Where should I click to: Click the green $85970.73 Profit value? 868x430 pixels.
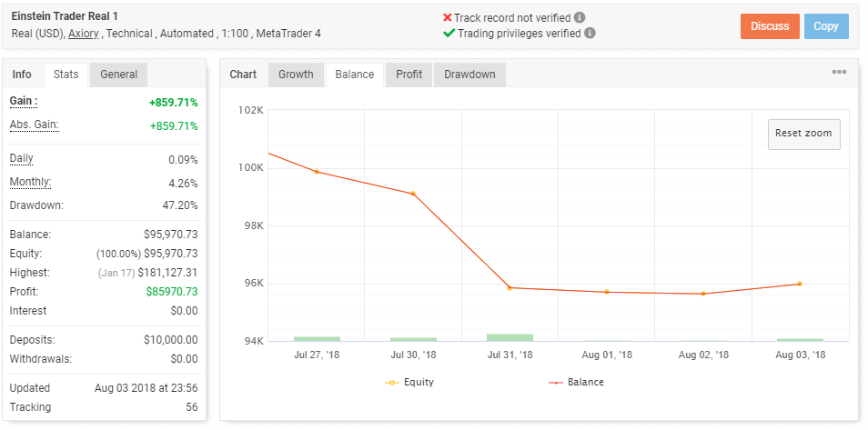click(172, 291)
